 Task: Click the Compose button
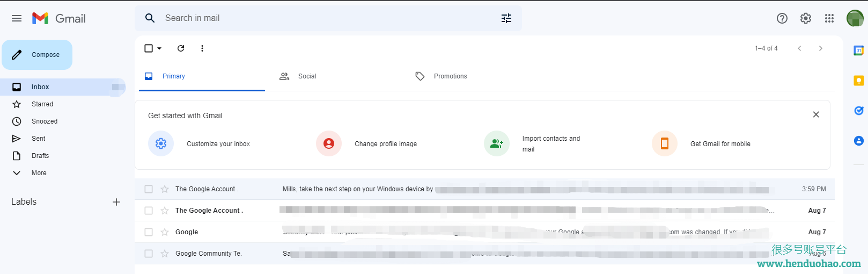37,55
